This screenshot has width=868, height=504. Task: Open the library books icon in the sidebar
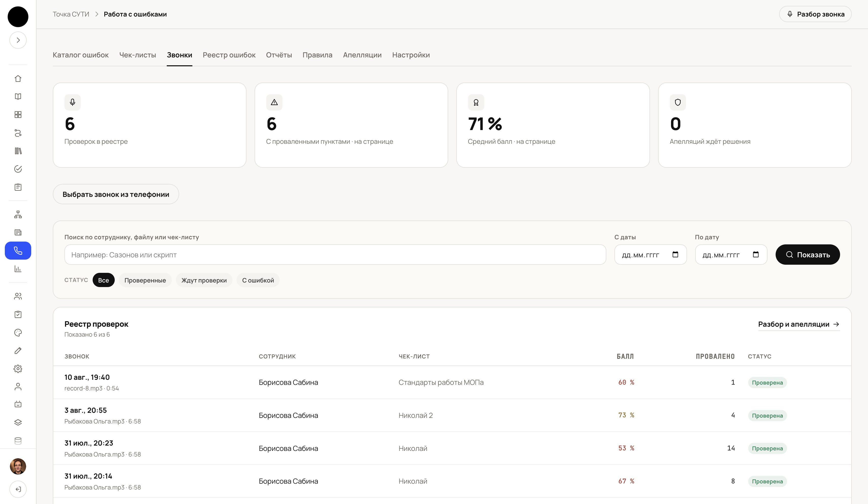click(18, 151)
